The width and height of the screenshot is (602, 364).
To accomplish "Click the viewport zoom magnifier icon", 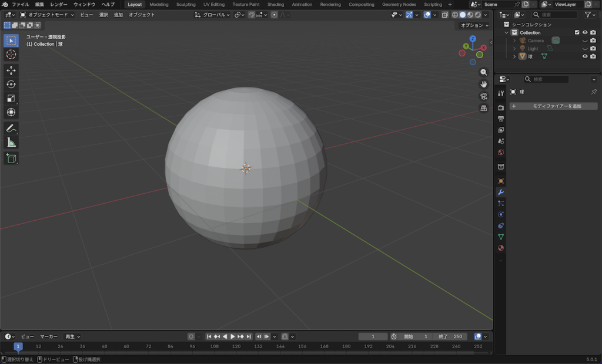I will click(484, 72).
